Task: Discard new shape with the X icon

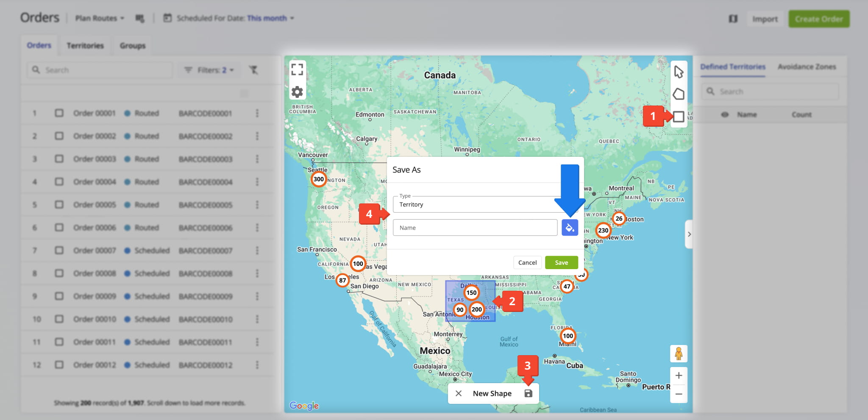Action: coord(459,393)
